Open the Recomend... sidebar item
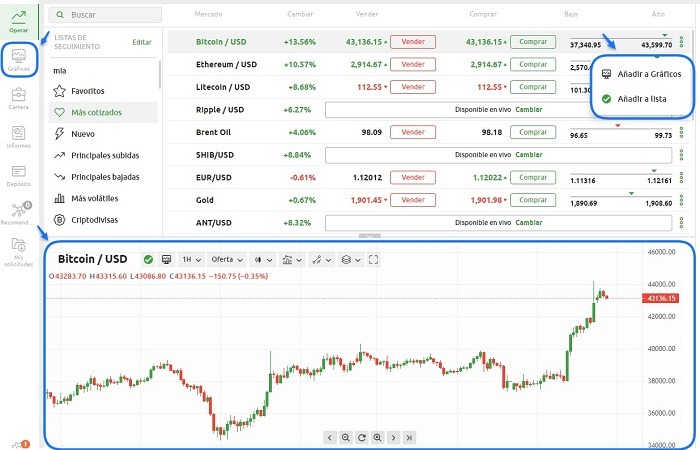The image size is (700, 450). [x=19, y=213]
